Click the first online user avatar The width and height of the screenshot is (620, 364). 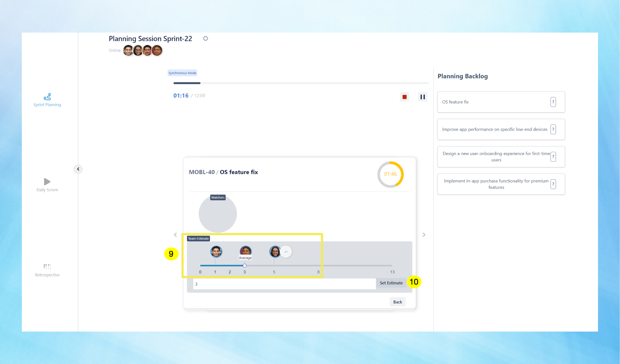(x=128, y=50)
